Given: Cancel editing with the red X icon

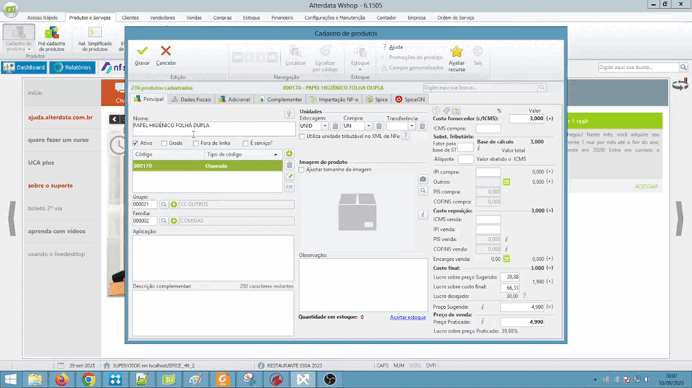Looking at the screenshot, I should [165, 51].
